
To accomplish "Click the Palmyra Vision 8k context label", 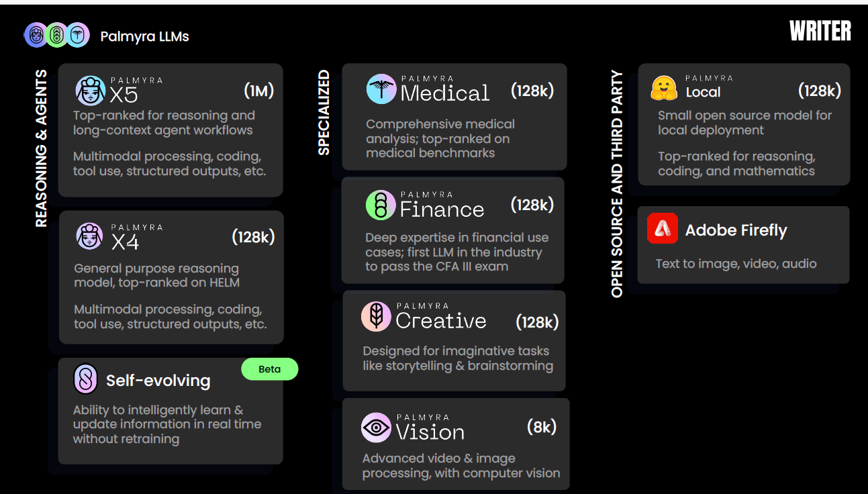I will (x=542, y=427).
